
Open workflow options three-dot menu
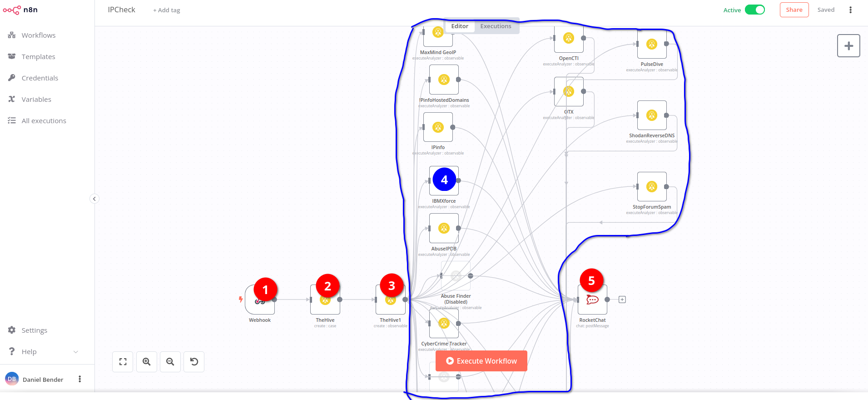coord(850,10)
